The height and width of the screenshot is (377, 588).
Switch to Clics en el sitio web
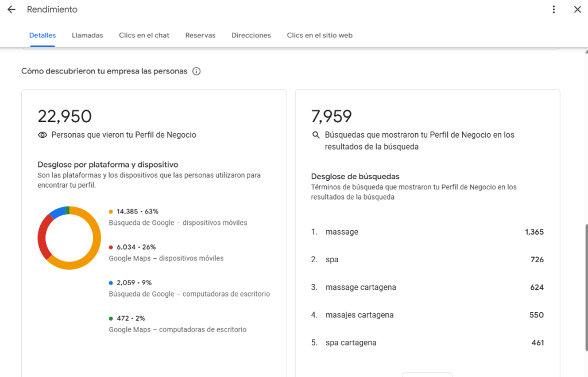coord(319,35)
